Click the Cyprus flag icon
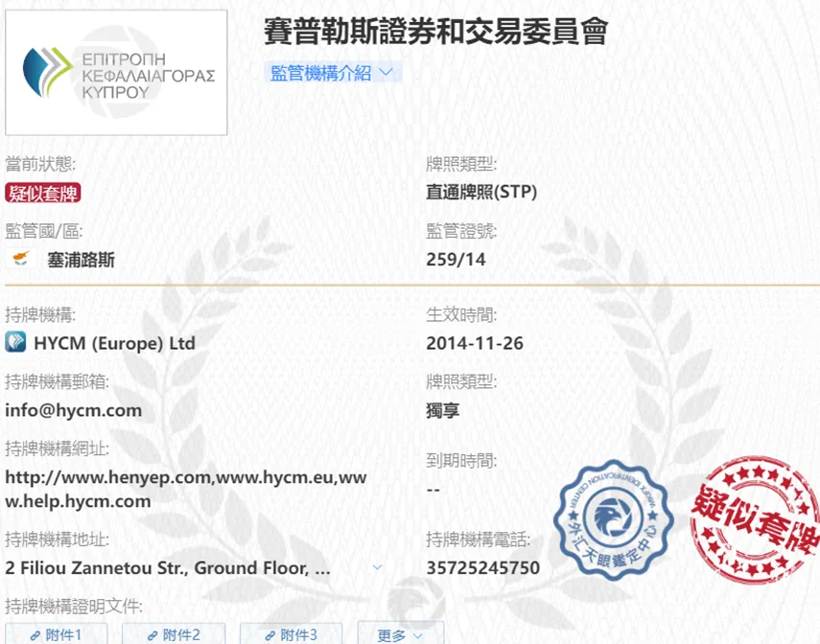820x644 pixels. click(21, 259)
